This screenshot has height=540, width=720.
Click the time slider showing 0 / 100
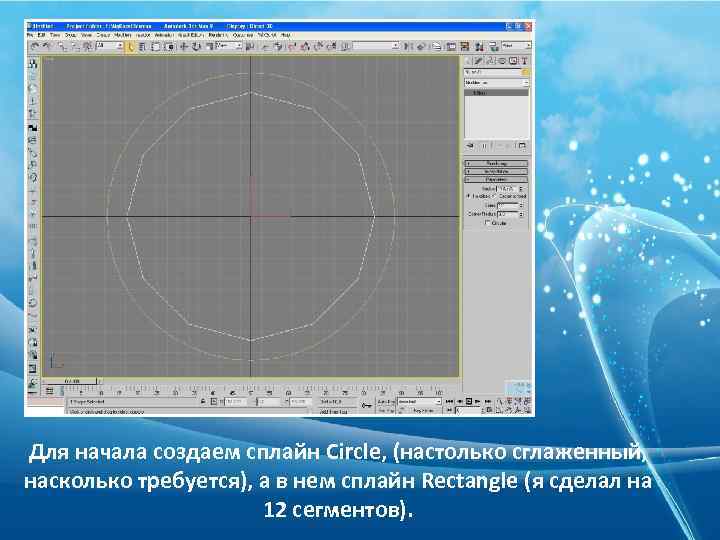point(71,381)
